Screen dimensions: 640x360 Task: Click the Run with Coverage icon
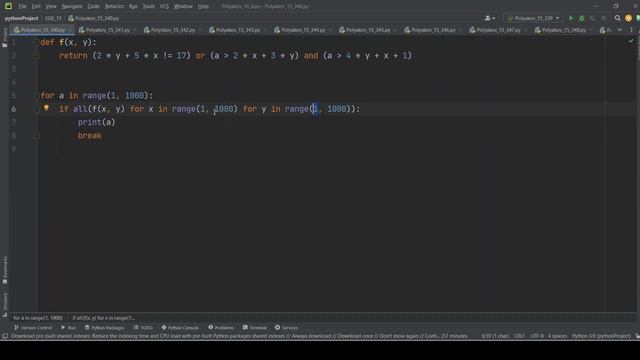coord(593,18)
